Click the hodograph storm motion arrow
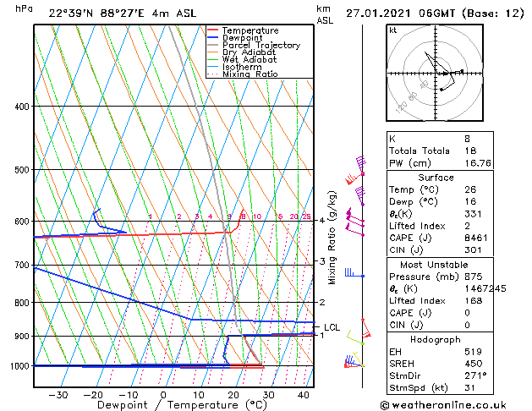 (442, 74)
